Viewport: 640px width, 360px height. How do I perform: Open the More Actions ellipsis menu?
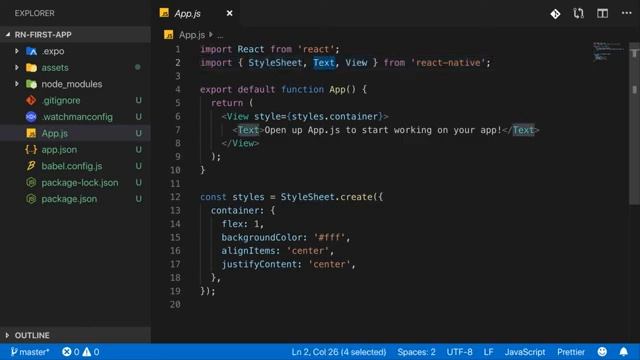pos(627,13)
